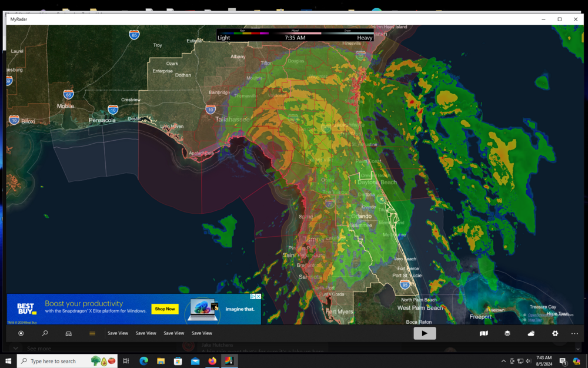Click the I-10 shield beside Biloxi
The image size is (588, 368).
pos(14,120)
